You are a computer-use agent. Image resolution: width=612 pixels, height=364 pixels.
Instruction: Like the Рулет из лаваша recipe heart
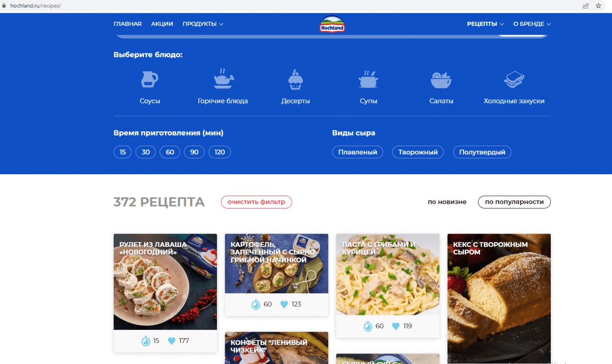pyautogui.click(x=172, y=341)
